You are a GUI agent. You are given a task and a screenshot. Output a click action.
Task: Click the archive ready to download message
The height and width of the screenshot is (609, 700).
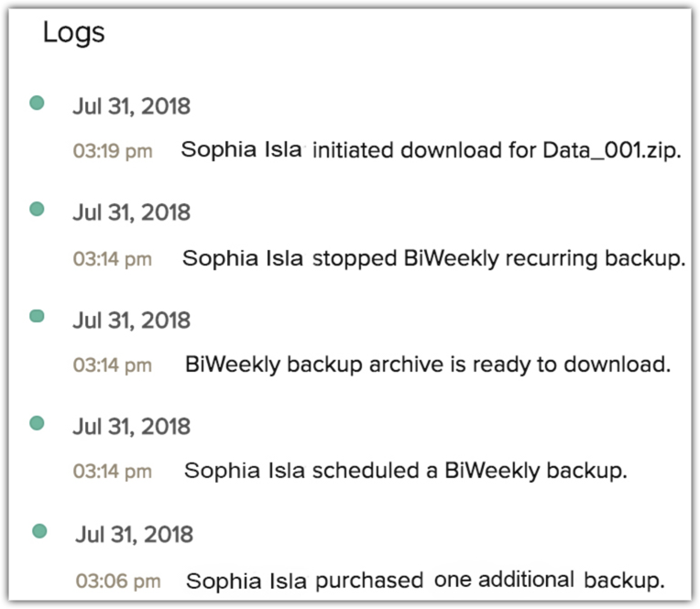(x=428, y=364)
